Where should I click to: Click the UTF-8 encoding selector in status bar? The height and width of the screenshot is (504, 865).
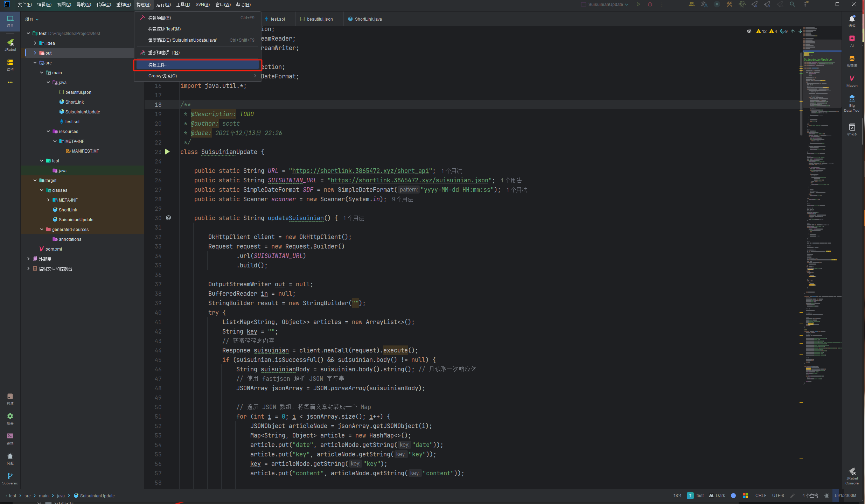tap(778, 496)
